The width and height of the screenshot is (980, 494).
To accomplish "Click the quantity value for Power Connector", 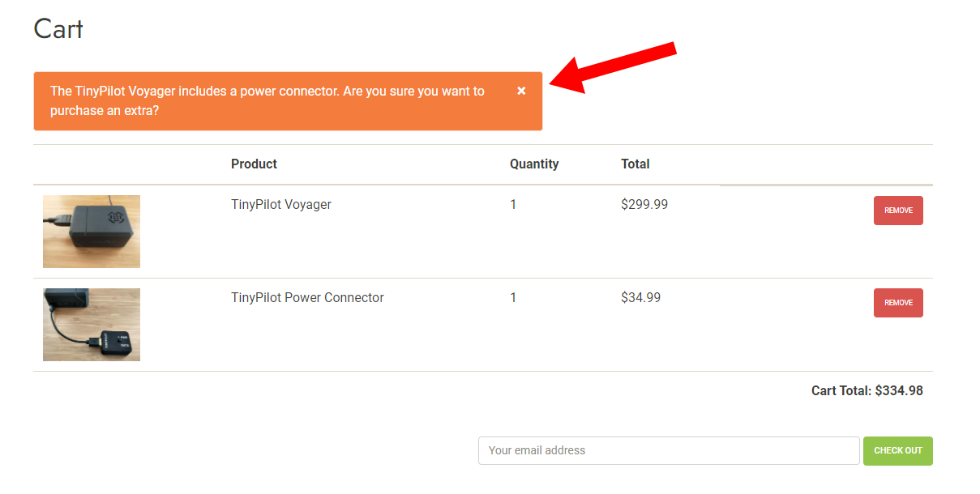I will click(x=513, y=297).
